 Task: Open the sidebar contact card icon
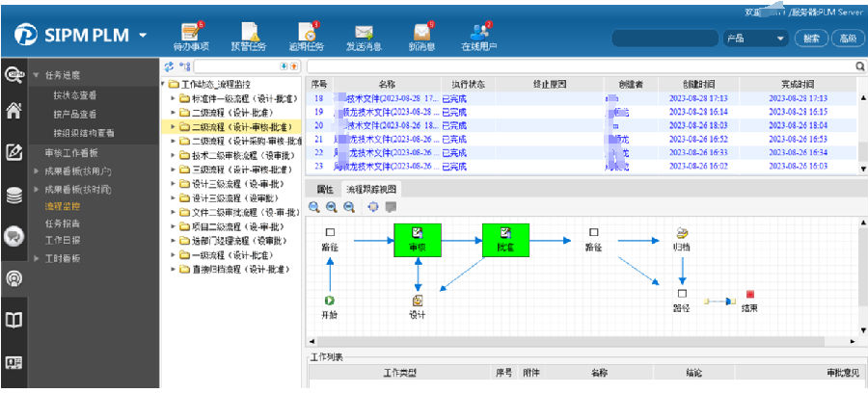pos(14,362)
